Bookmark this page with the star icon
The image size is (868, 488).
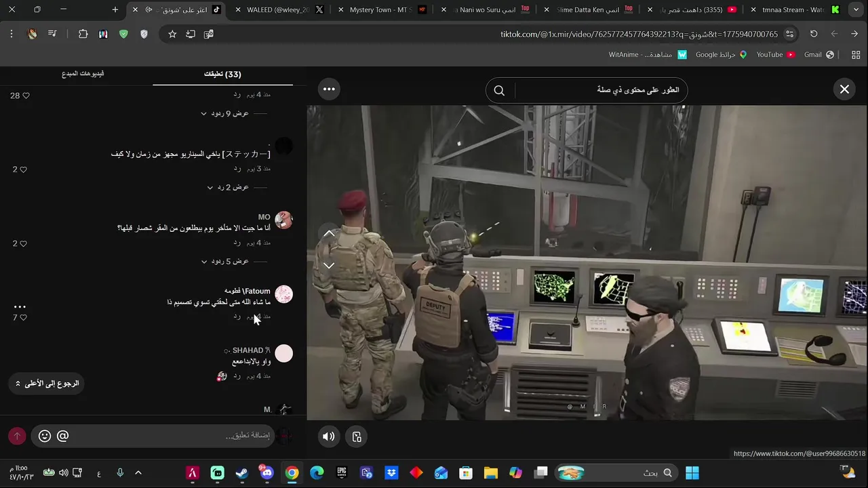[172, 34]
